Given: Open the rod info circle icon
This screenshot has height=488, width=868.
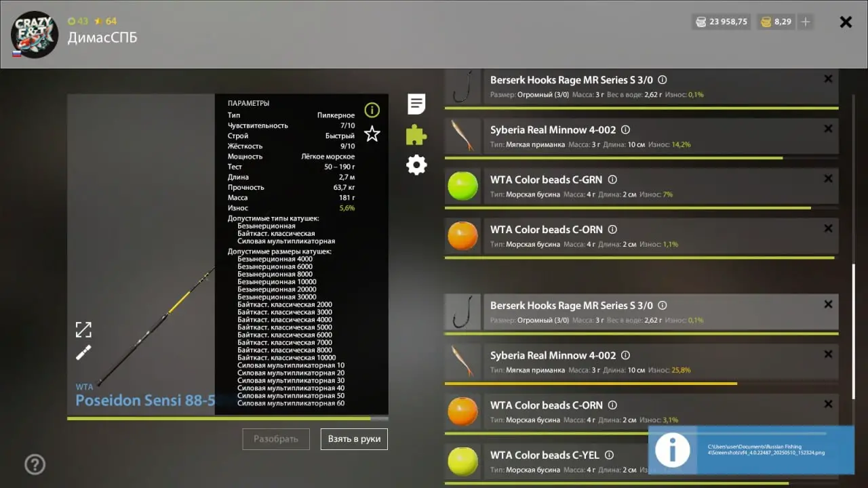Looking at the screenshot, I should pyautogui.click(x=372, y=110).
